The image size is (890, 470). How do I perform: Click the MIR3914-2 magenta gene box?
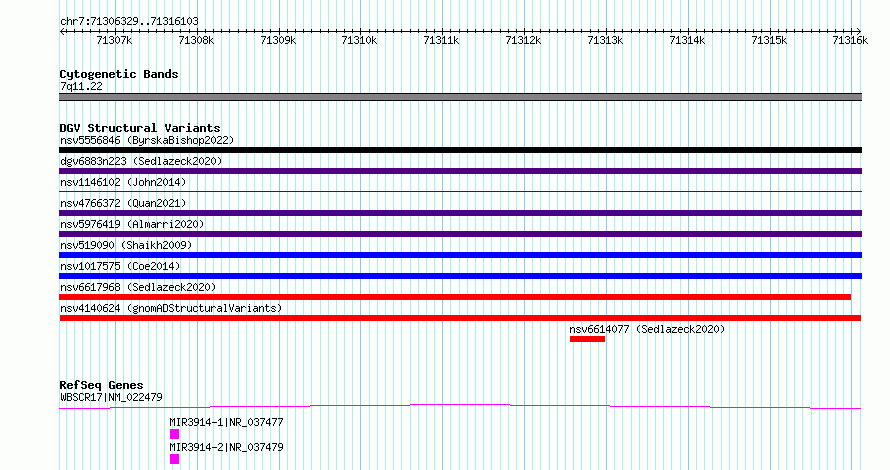174,459
